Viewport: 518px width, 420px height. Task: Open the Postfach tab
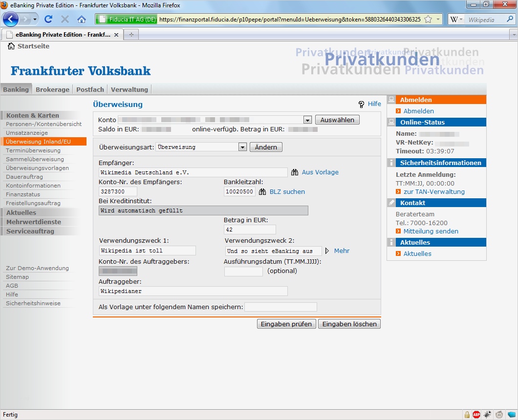pyautogui.click(x=90, y=89)
